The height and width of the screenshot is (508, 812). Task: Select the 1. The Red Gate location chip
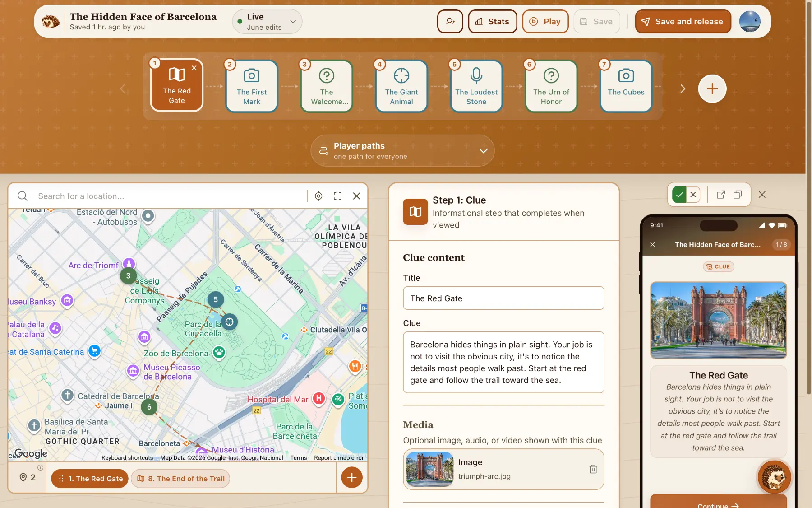(90, 479)
